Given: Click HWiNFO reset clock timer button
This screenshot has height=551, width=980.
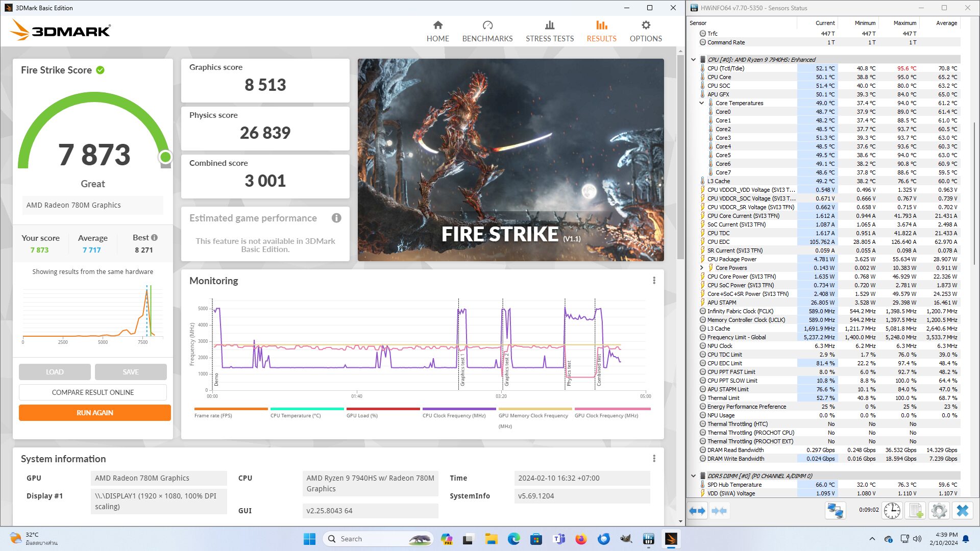Looking at the screenshot, I should pos(892,511).
